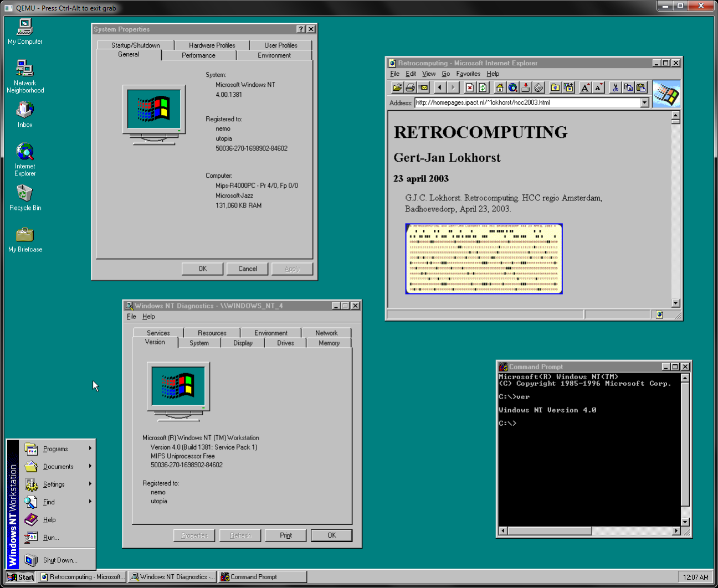Click Cancel in System Properties dialog

tap(248, 269)
